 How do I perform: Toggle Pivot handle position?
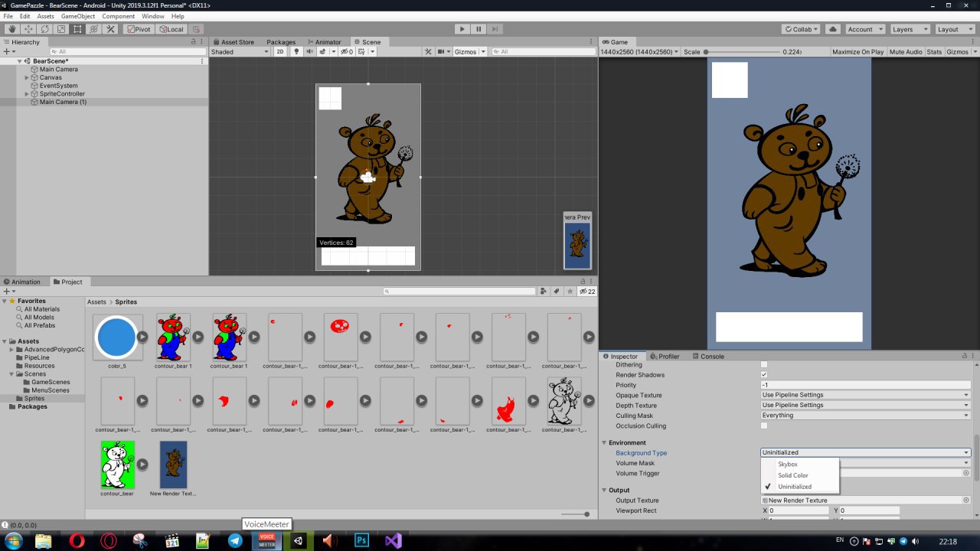click(139, 29)
